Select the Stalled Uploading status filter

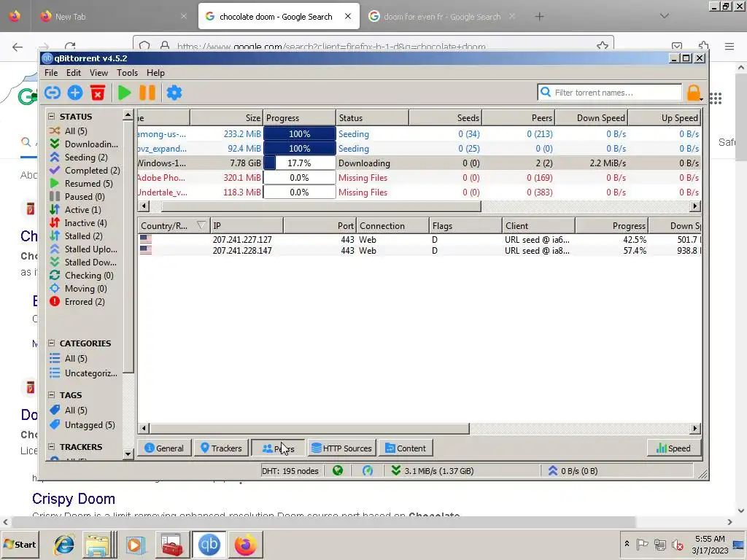click(x=83, y=249)
